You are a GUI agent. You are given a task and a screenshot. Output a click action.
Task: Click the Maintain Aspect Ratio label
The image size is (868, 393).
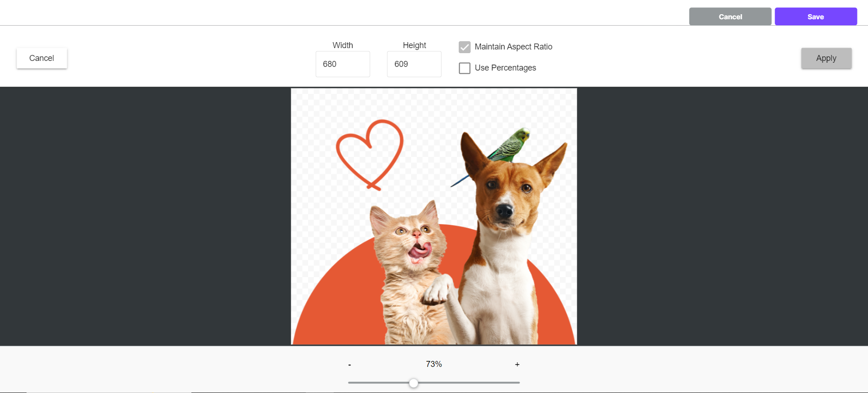tap(514, 47)
